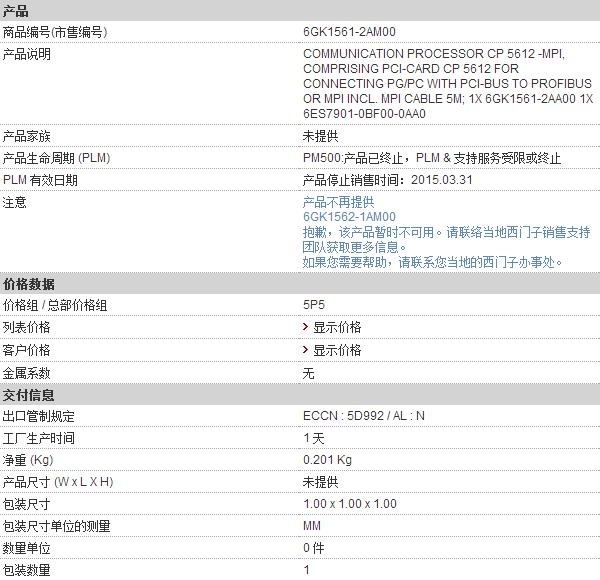Click the 价格组 / 总部价格组 label
Viewport: 600px width, 580px height.
tap(55, 305)
